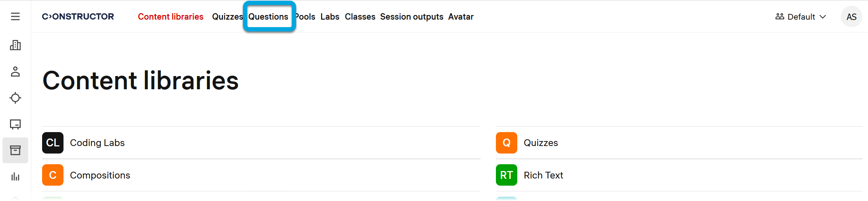Screen dimensions: 868x201
Task: Open the hamburger menu icon
Action: tap(15, 16)
